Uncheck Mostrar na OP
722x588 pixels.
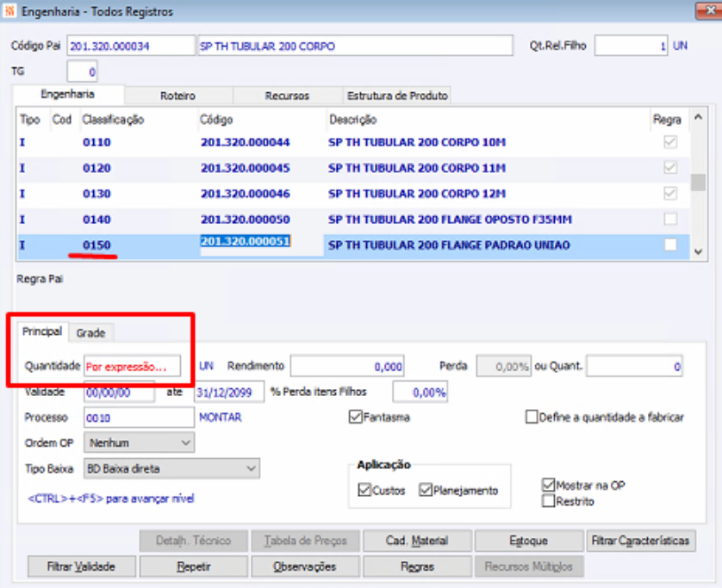tap(549, 485)
